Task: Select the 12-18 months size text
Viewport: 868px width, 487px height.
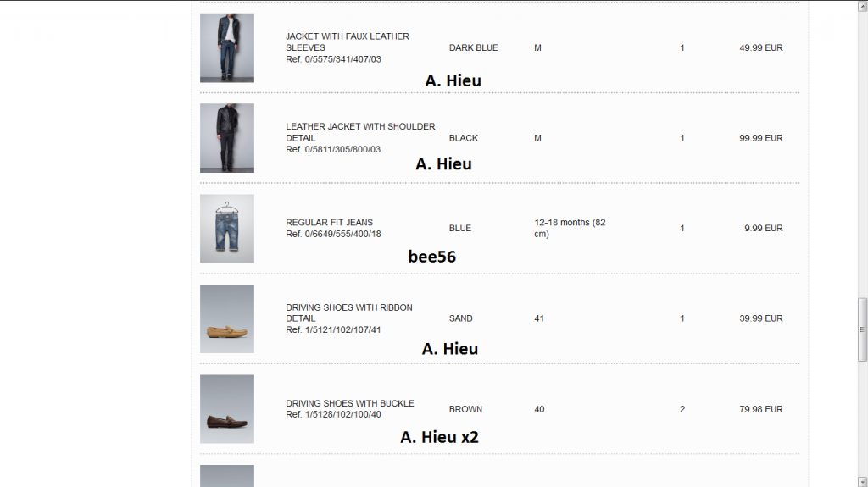Action: tap(569, 228)
